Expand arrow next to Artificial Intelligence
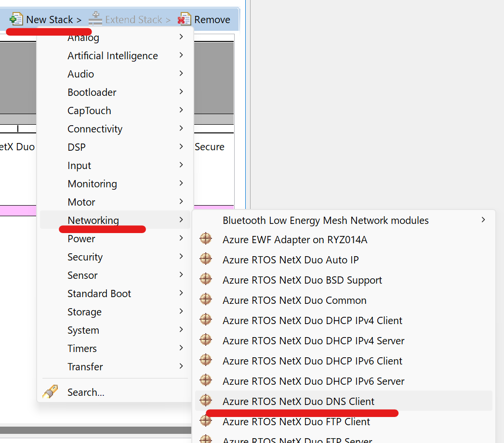 [x=181, y=55]
